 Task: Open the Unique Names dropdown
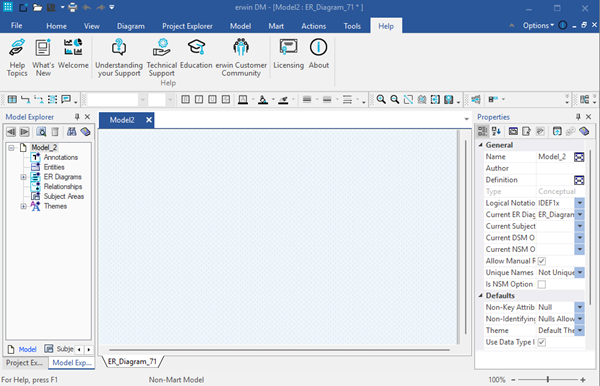(x=579, y=272)
